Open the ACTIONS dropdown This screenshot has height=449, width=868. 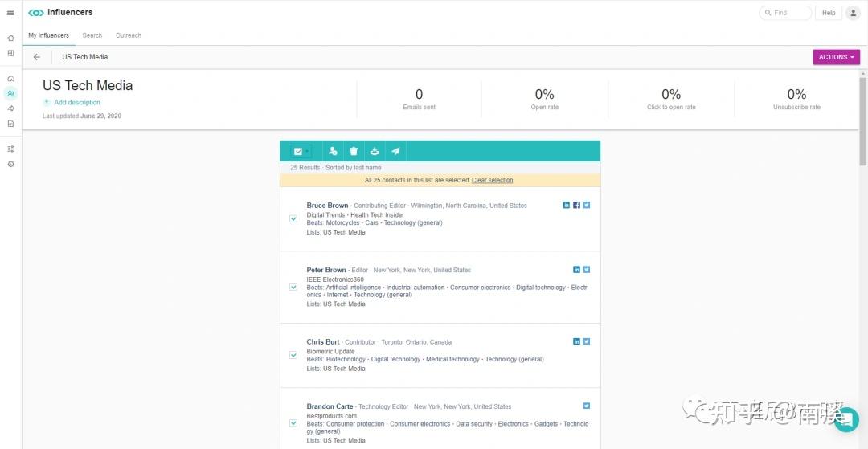point(836,57)
